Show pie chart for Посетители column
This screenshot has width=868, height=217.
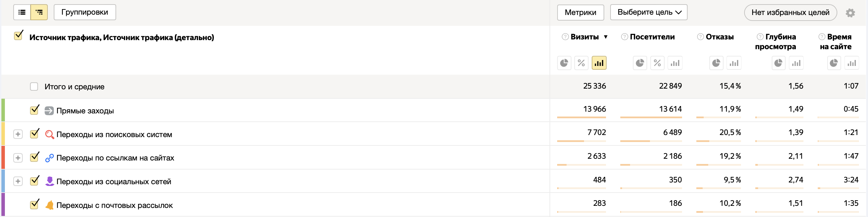point(640,63)
